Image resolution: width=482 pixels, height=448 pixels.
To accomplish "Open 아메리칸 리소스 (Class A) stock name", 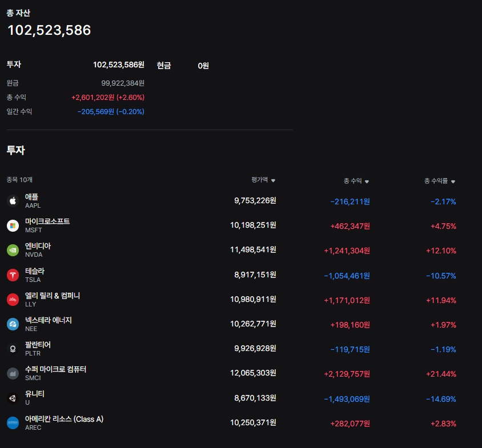I will pos(64,419).
